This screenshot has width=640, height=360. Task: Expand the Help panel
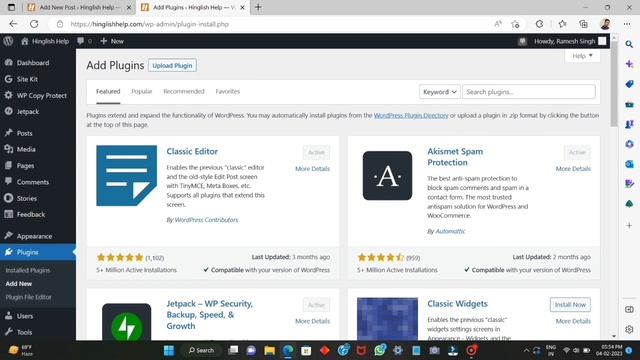click(582, 56)
